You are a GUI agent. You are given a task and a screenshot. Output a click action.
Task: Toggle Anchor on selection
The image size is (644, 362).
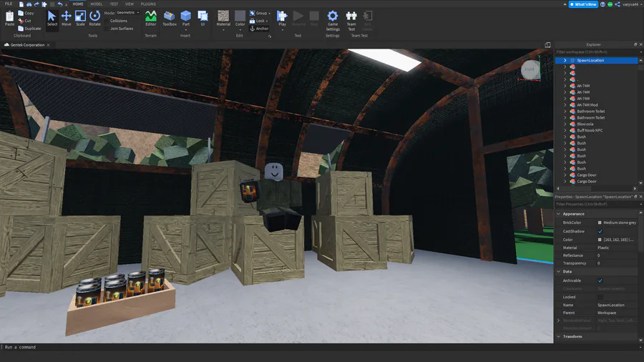pos(259,29)
